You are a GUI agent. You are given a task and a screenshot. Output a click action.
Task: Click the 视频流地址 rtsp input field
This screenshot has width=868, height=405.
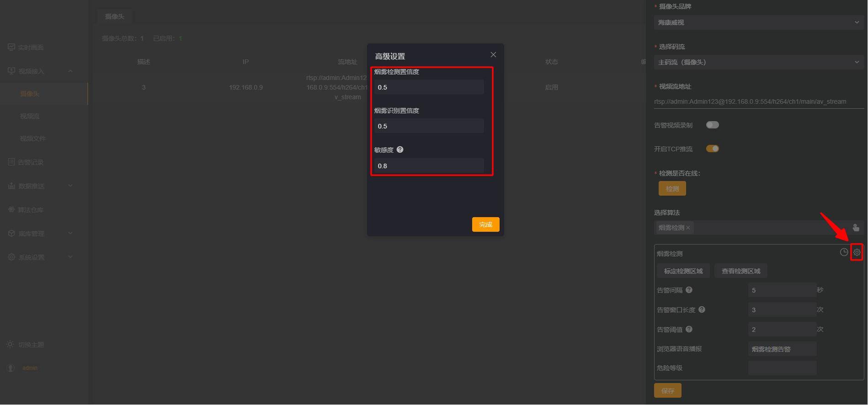(759, 101)
